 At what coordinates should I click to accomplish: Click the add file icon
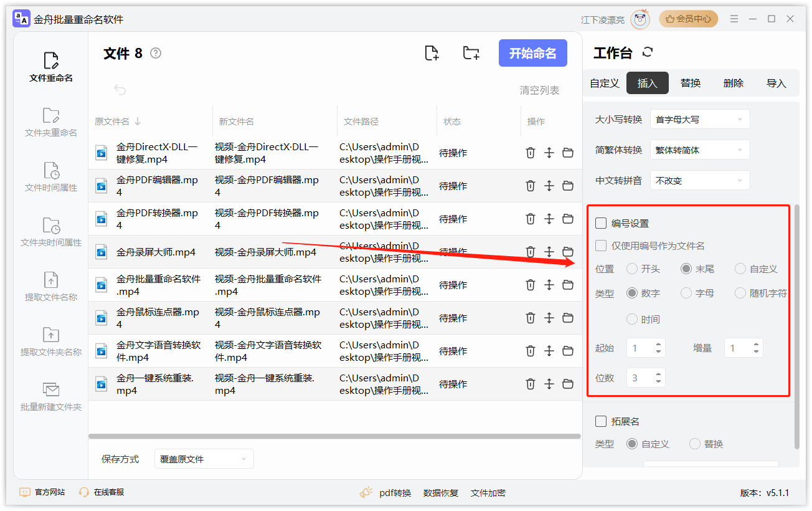[x=432, y=53]
